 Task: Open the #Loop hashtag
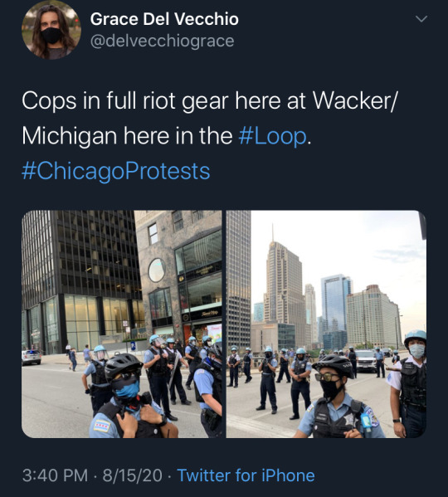click(272, 136)
